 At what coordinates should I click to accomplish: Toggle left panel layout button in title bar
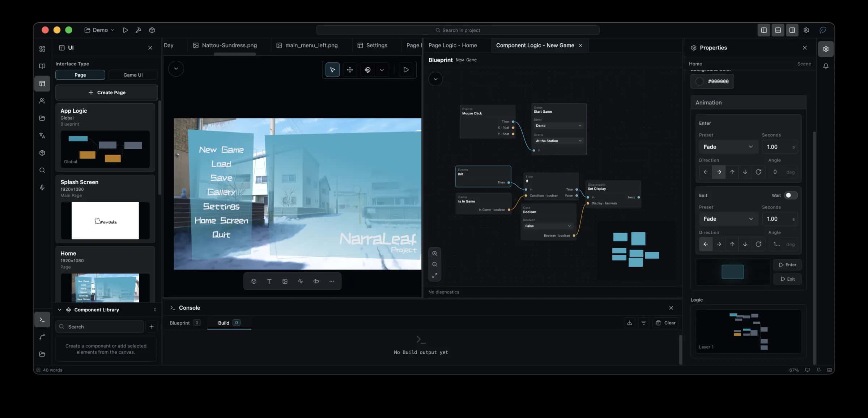point(764,30)
